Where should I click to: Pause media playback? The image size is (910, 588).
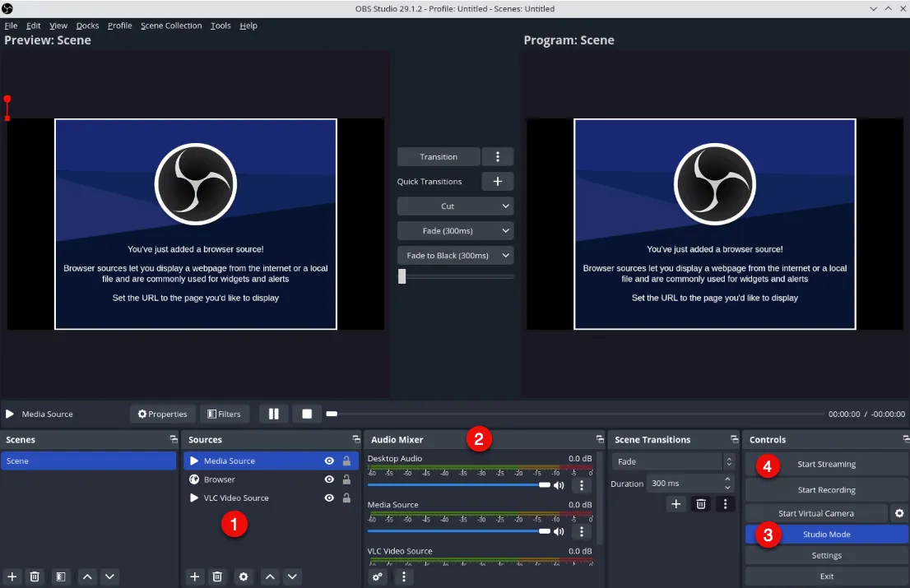[274, 414]
